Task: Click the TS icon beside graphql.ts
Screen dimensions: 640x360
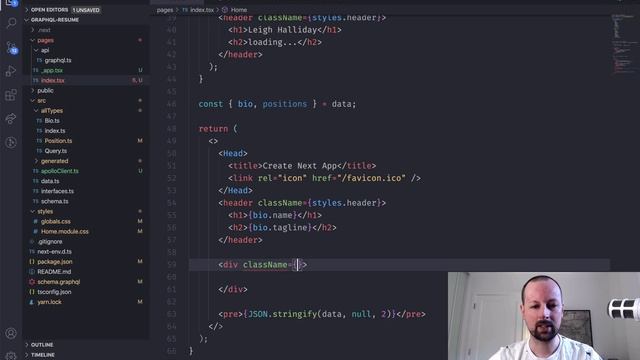Action: coord(39,60)
